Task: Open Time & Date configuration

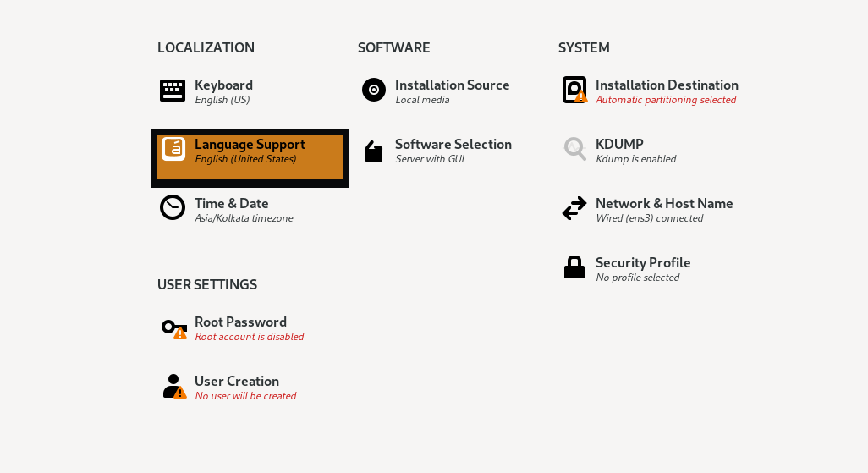Action: click(x=231, y=204)
